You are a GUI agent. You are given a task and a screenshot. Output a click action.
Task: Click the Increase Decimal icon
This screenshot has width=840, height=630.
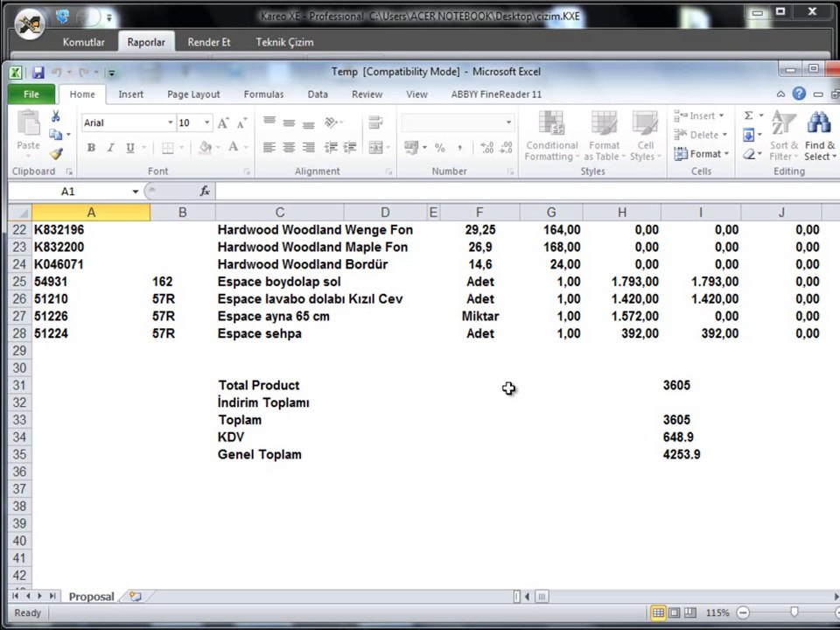[x=487, y=148]
